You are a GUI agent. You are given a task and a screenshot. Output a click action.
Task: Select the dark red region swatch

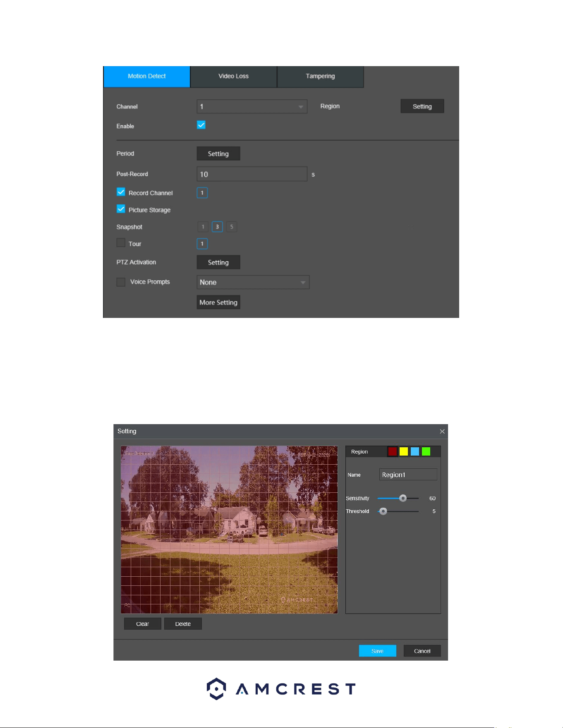pos(393,451)
